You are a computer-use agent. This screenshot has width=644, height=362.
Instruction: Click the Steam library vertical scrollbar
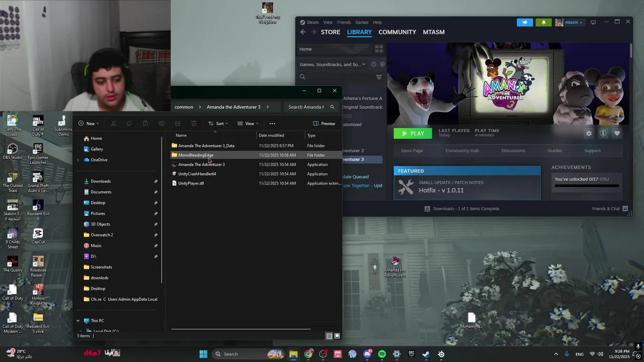631,50
